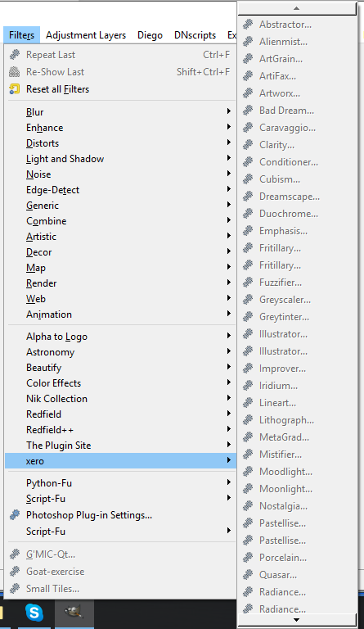Click the plug-in icon beside Abstractor
The width and height of the screenshot is (364, 629).
coord(249,25)
